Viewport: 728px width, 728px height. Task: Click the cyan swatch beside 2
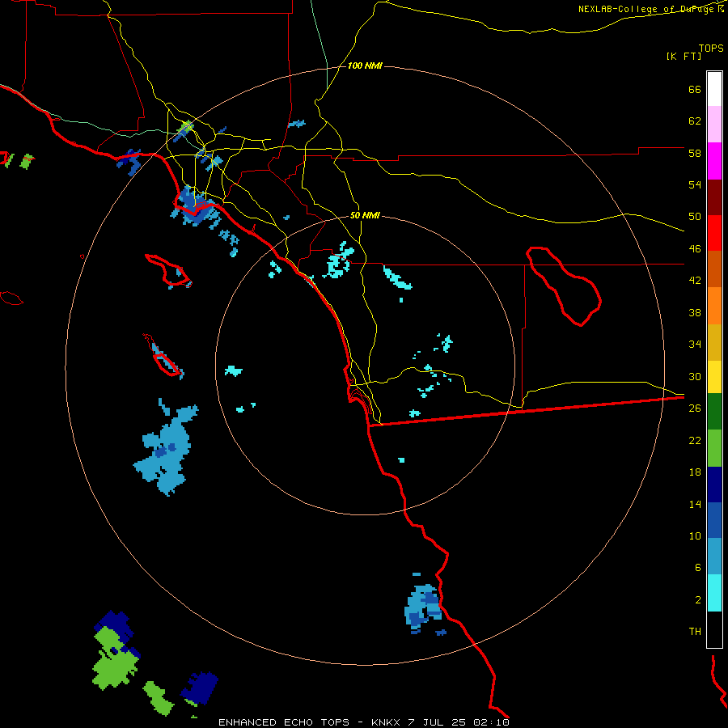pos(714,593)
